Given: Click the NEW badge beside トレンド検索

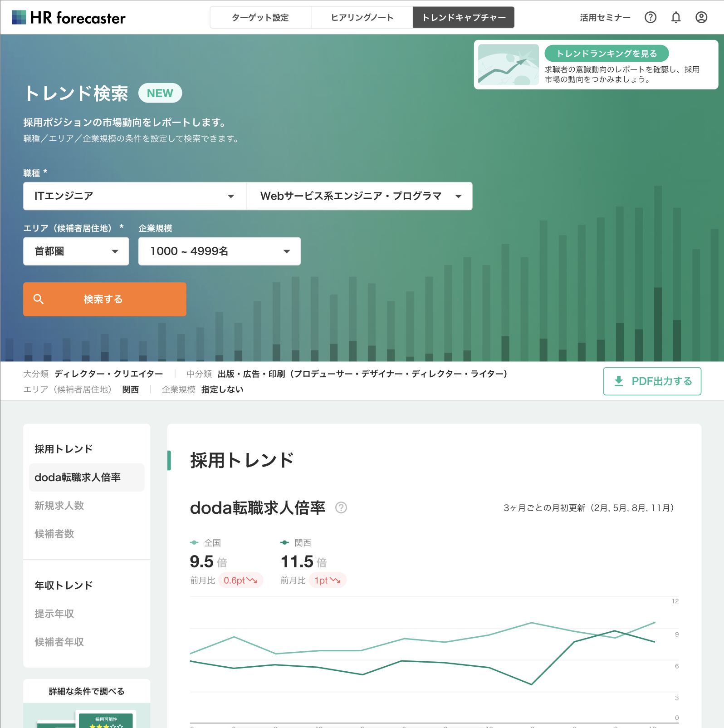Looking at the screenshot, I should click(160, 93).
